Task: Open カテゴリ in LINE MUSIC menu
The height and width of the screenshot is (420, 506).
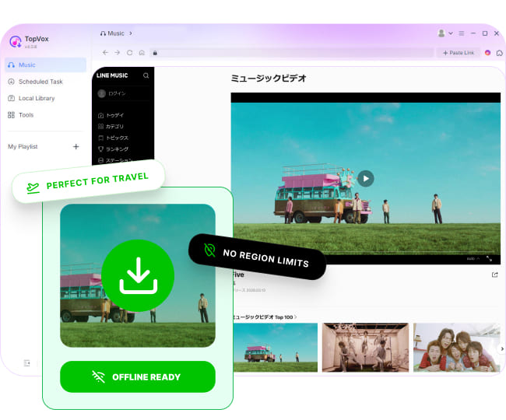Action: (111, 126)
